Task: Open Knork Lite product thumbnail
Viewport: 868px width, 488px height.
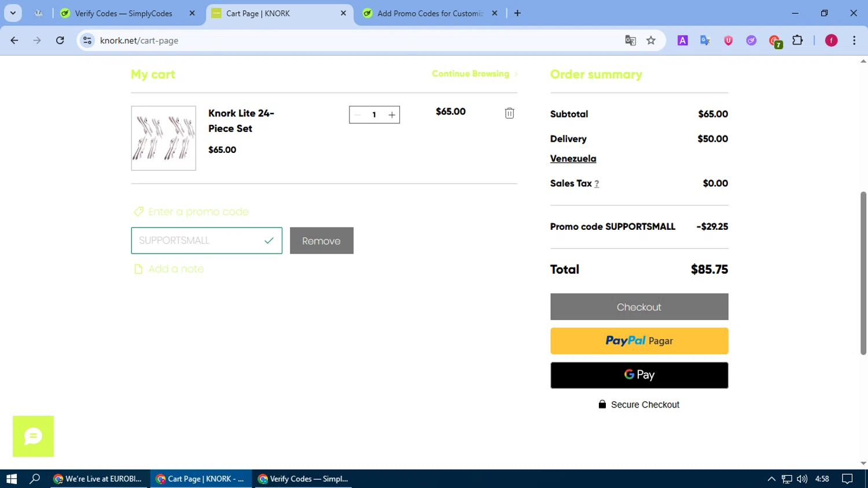Action: coord(164,138)
